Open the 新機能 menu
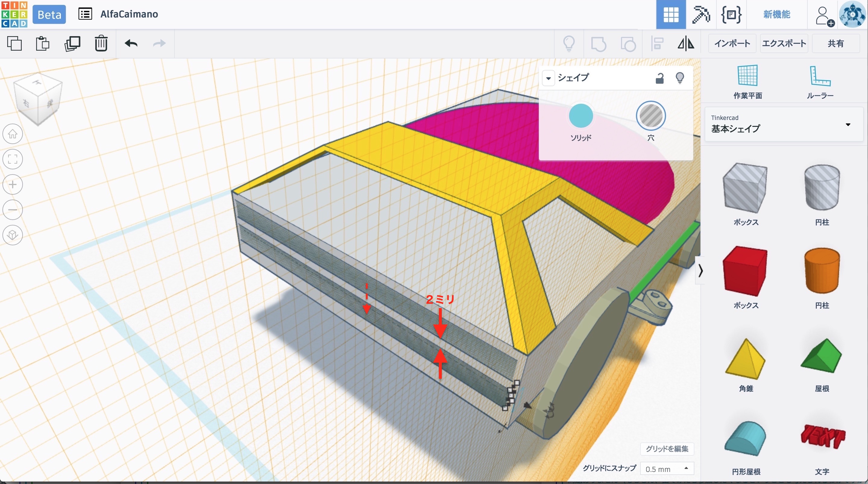The image size is (868, 484). (776, 14)
